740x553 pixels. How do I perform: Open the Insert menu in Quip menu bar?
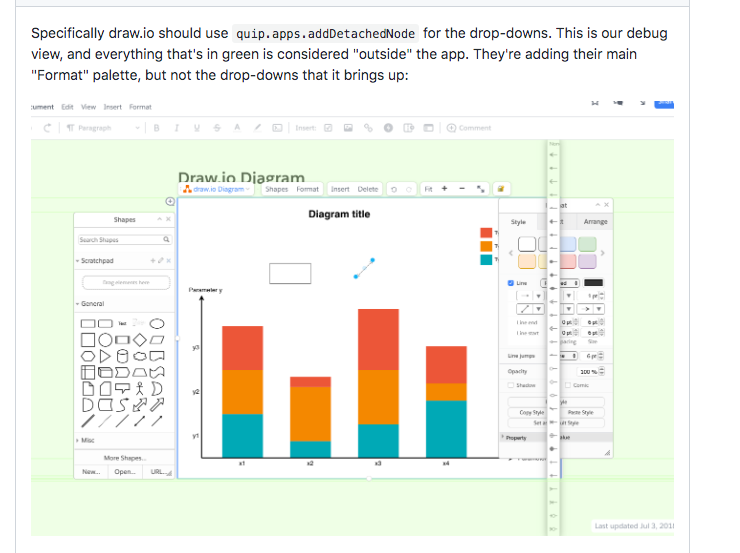click(112, 107)
